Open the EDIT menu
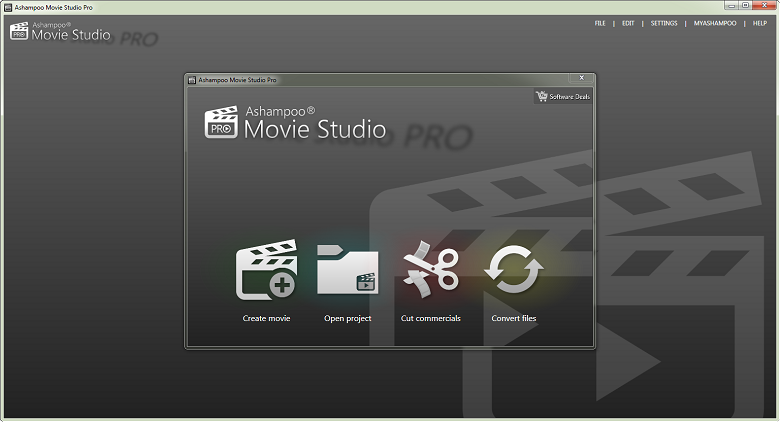The height and width of the screenshot is (422, 780). (628, 23)
